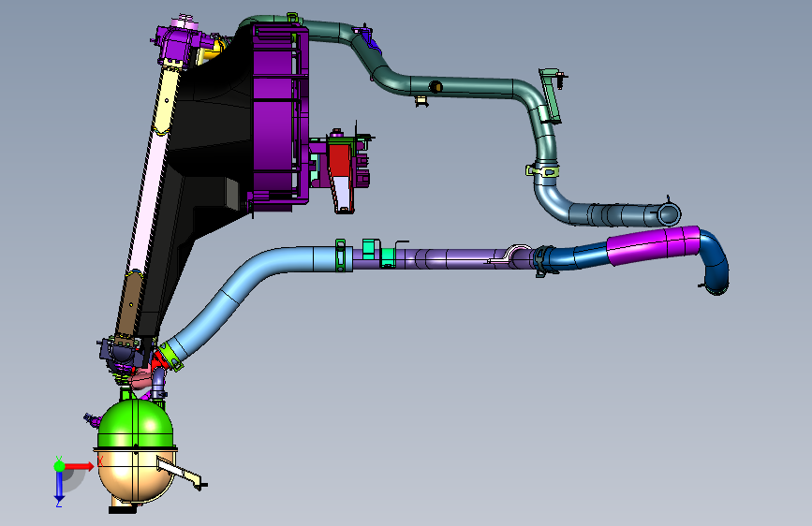The image size is (812, 526).
Task: Select the red Y-junction fitting
Action: 160,361
